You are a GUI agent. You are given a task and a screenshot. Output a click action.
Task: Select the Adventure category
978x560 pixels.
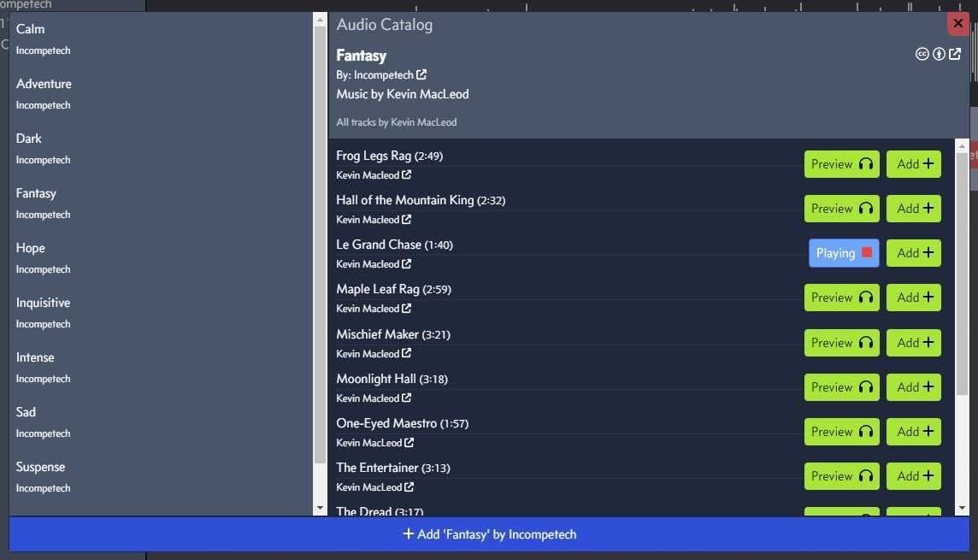coord(161,93)
